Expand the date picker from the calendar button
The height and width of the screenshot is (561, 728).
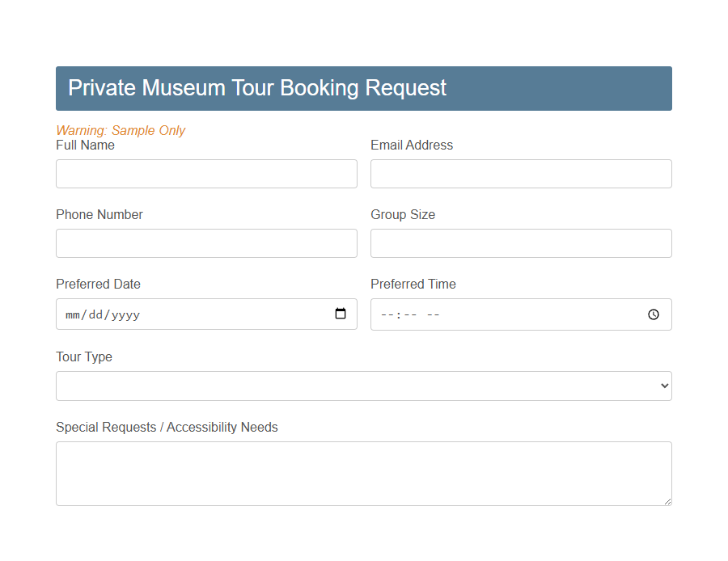(x=341, y=314)
